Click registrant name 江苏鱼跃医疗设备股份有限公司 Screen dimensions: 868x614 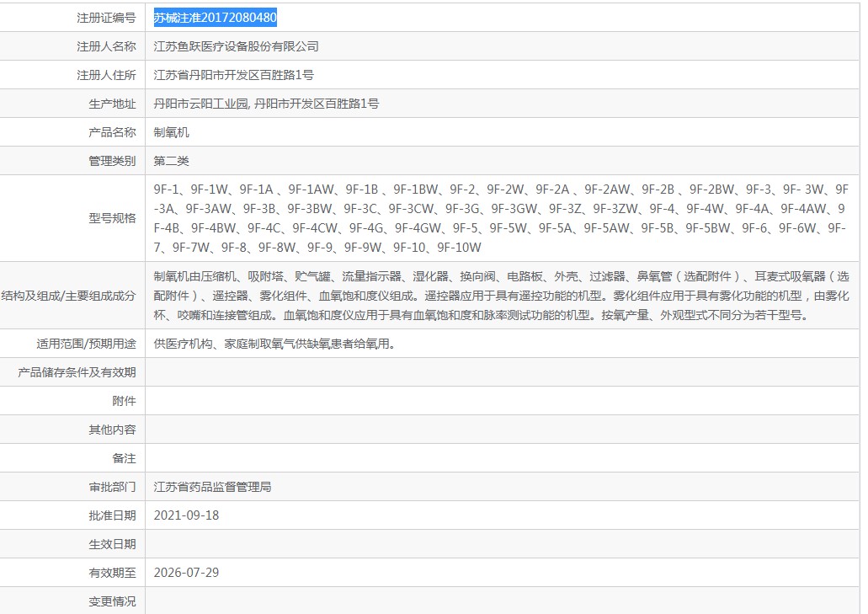(x=237, y=46)
